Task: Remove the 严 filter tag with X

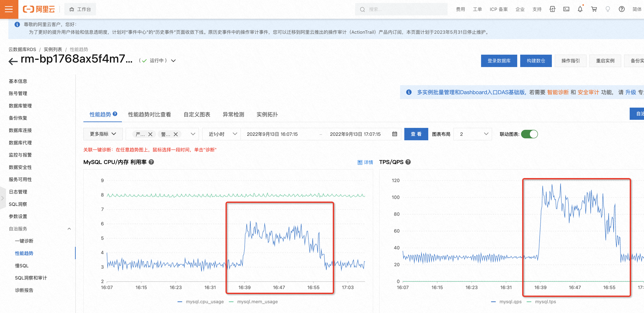Action: (x=150, y=134)
